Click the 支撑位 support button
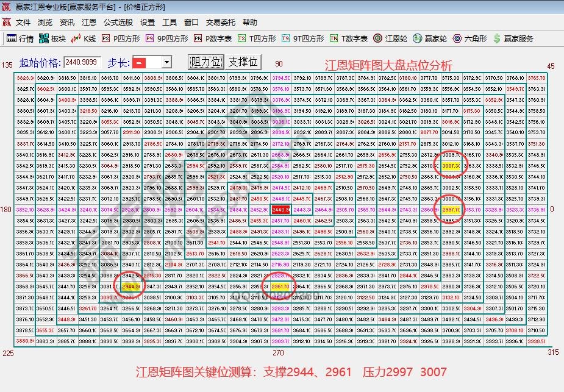 [243, 62]
